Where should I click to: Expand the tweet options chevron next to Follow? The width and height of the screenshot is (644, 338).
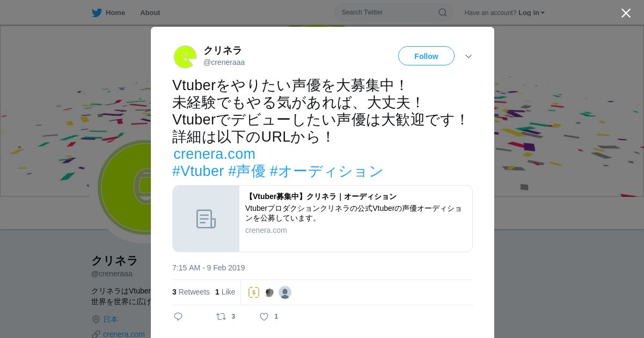pos(469,56)
